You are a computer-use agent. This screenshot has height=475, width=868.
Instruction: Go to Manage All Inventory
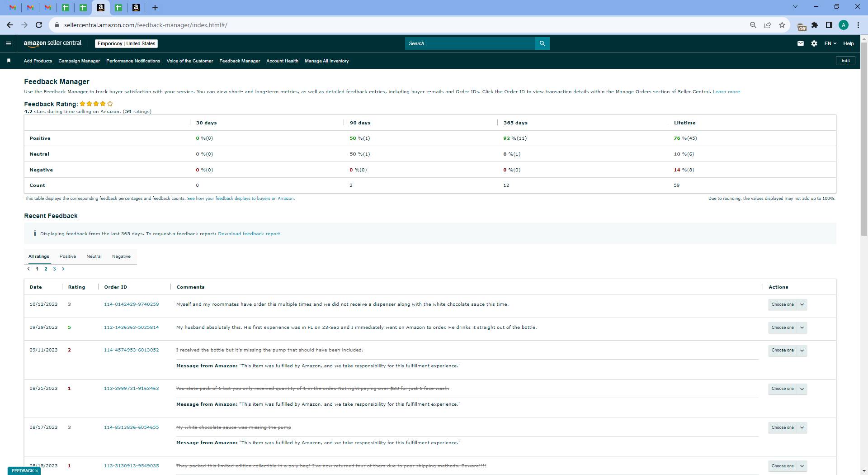pyautogui.click(x=327, y=61)
